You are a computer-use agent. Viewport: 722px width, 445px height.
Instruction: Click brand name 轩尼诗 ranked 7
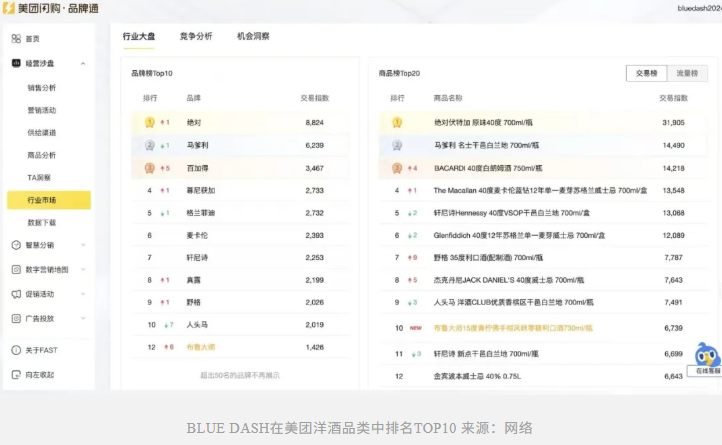pyautogui.click(x=197, y=258)
